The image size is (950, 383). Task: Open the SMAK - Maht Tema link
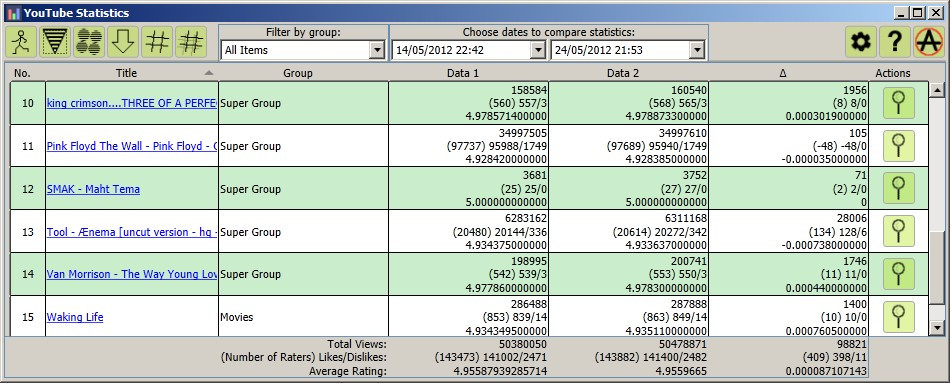(x=93, y=189)
